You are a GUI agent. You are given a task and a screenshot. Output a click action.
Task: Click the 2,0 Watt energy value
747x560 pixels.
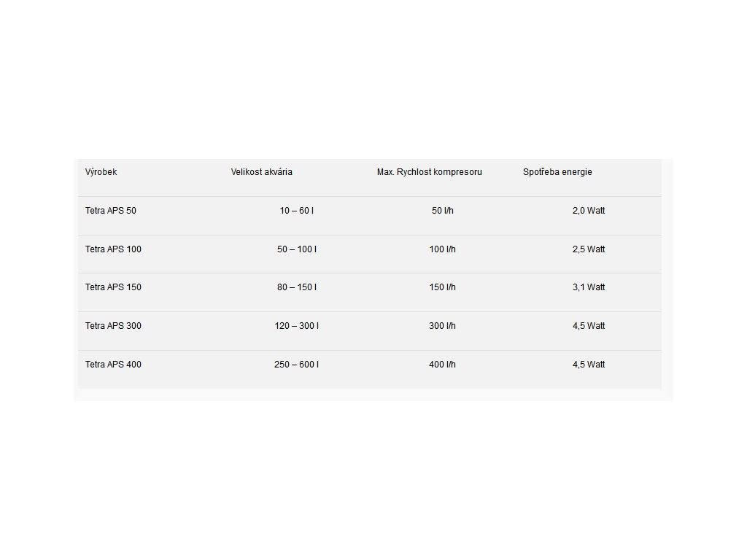click(589, 211)
